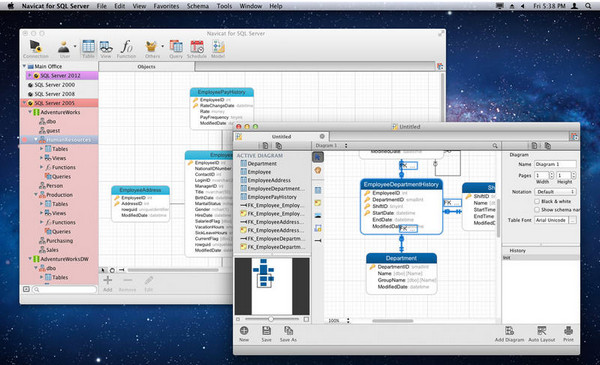The width and height of the screenshot is (600, 365).
Task: Click the diagram horizontal scrollbar
Action: coord(393,321)
